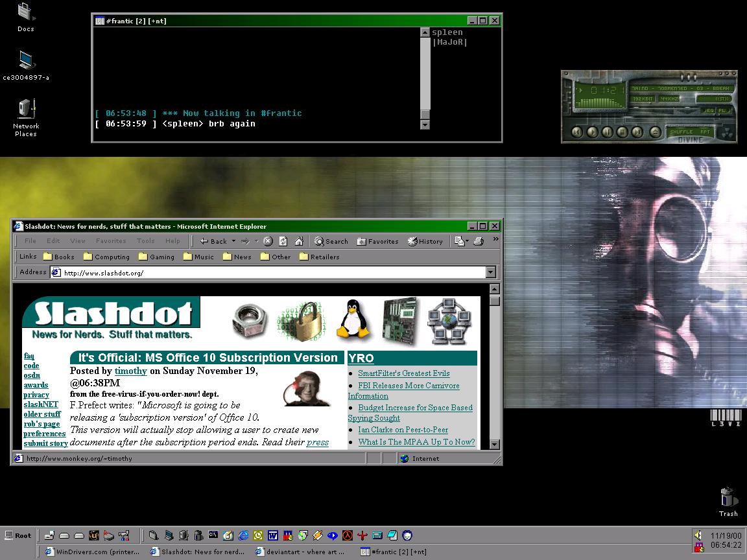This screenshot has height=560, width=747.
Task: Open the History pane in Internet Explorer
Action: coord(425,241)
